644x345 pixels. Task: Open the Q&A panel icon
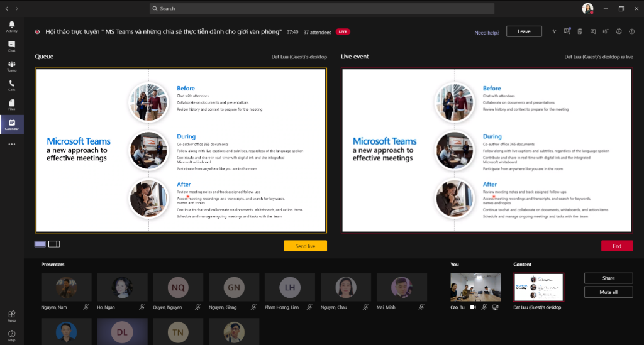[567, 31]
